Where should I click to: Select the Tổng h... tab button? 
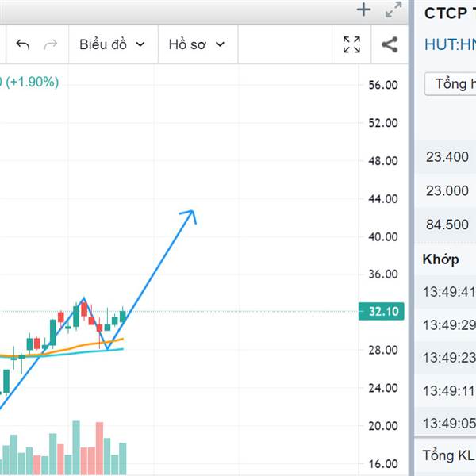[x=451, y=84]
